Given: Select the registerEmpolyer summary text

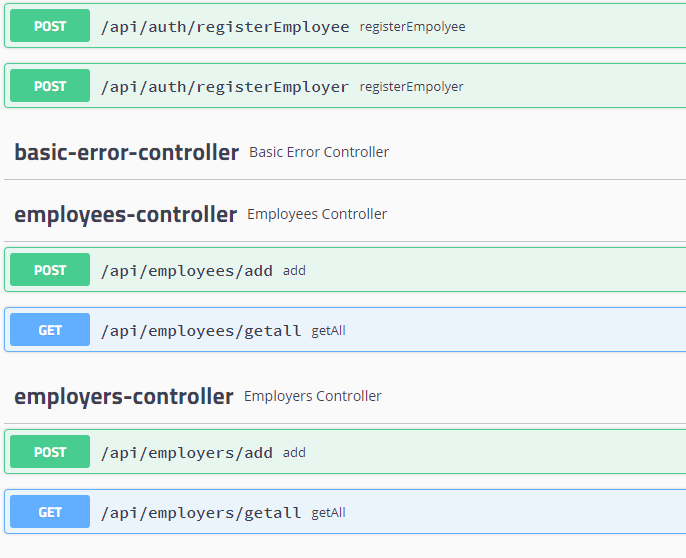Looking at the screenshot, I should [411, 87].
